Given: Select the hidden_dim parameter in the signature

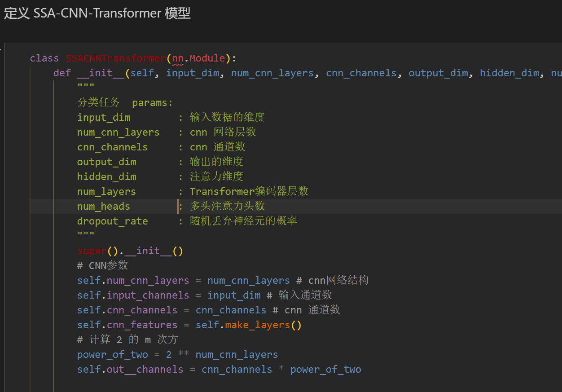Looking at the screenshot, I should (509, 73).
